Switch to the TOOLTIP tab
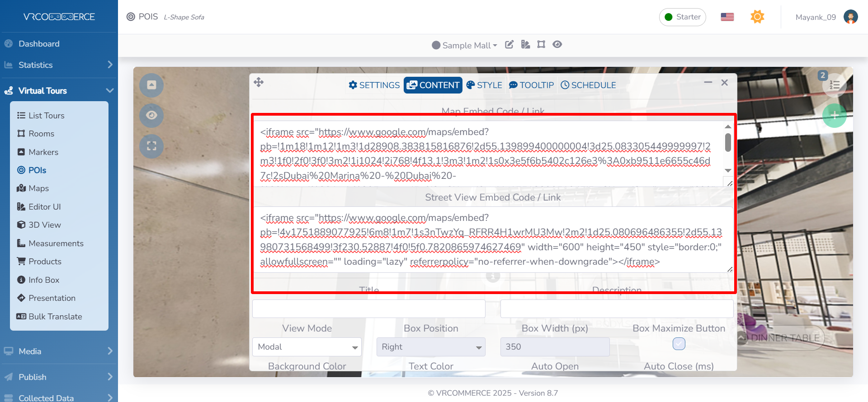This screenshot has width=868, height=402. point(531,85)
